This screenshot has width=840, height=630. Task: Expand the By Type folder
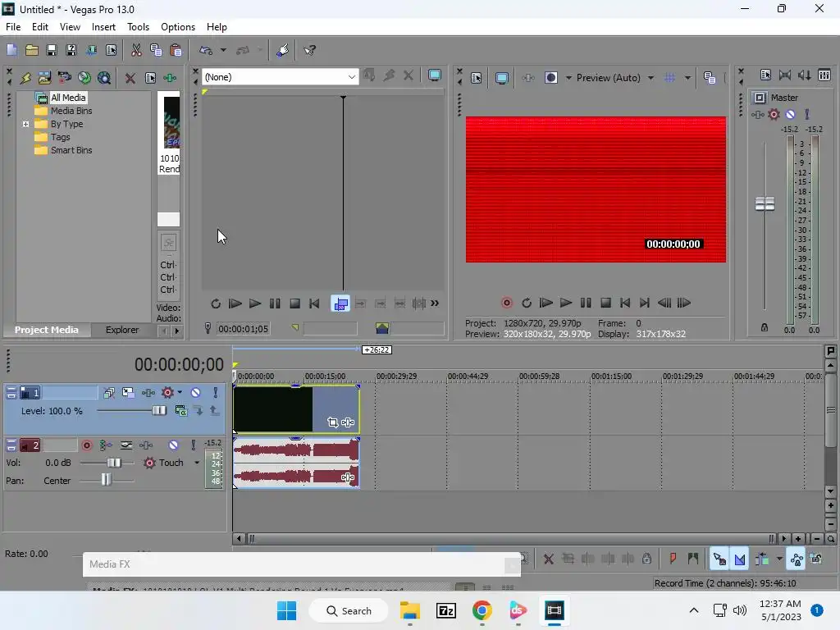click(x=25, y=125)
